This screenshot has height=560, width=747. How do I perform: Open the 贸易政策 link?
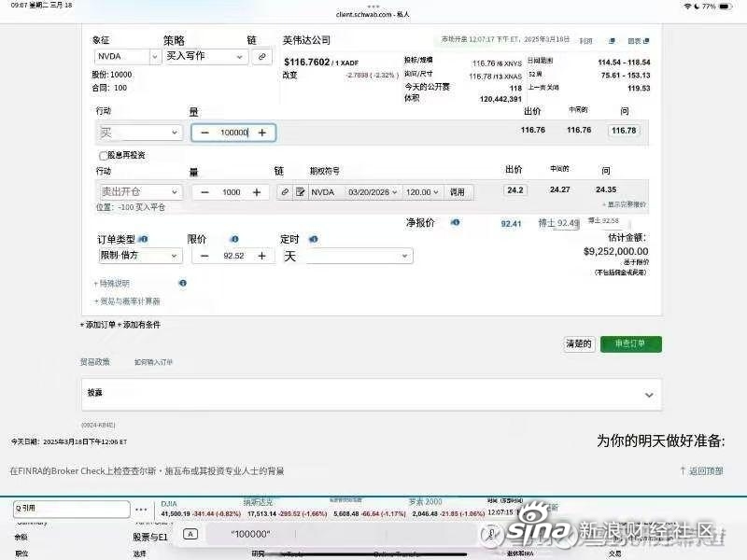point(95,362)
